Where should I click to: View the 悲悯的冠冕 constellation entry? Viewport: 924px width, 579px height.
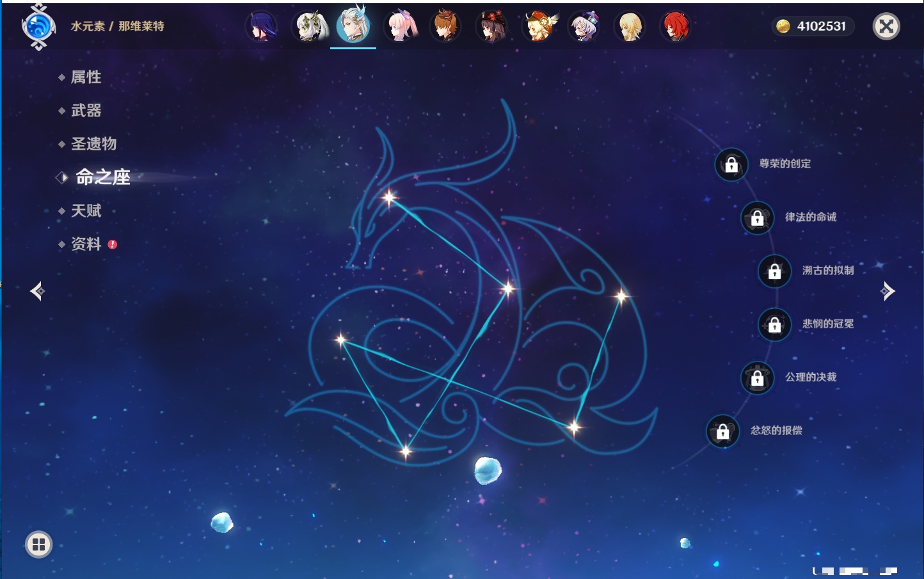(x=827, y=324)
